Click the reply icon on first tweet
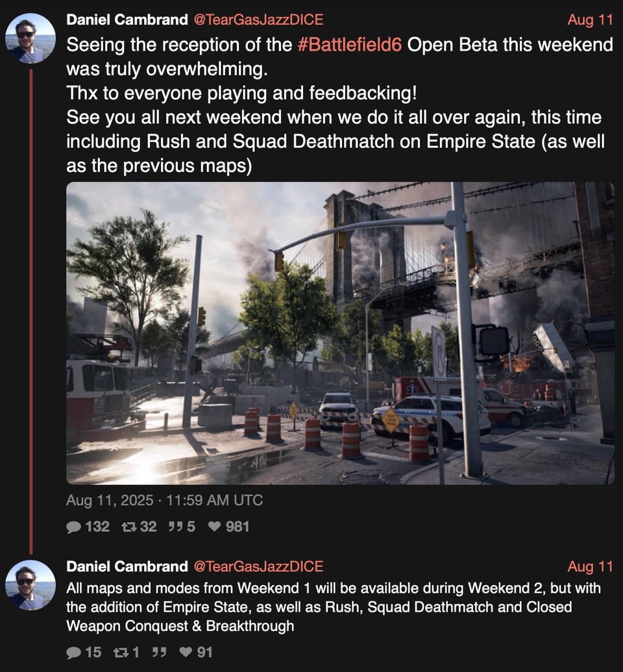The height and width of the screenshot is (672, 623). [x=74, y=527]
